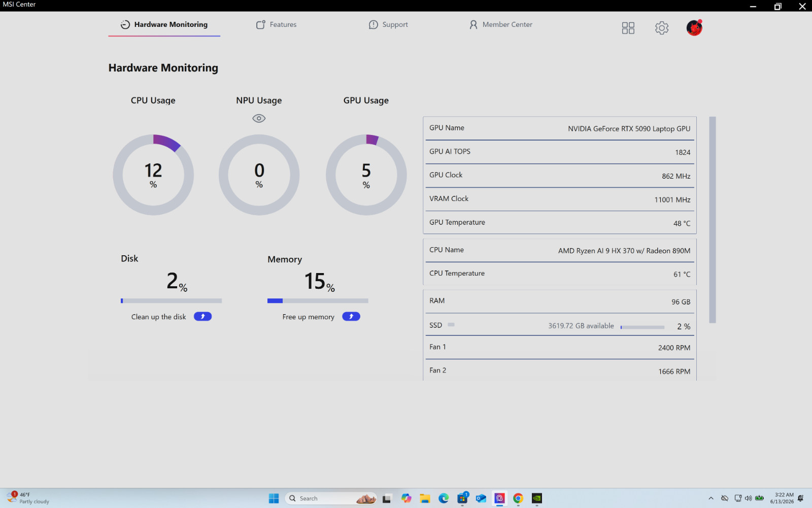
Task: Click the "Fan 1" row label
Action: pyautogui.click(x=437, y=347)
